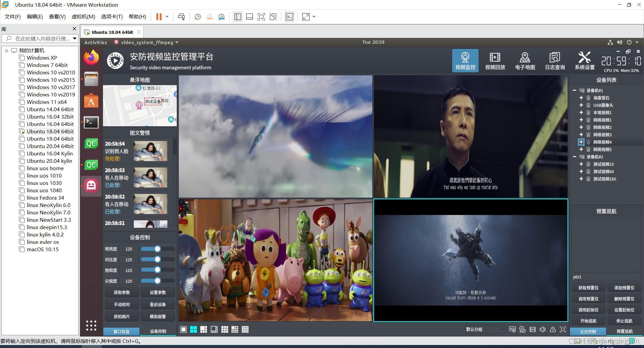Click the 添加预置位 button

click(624, 288)
